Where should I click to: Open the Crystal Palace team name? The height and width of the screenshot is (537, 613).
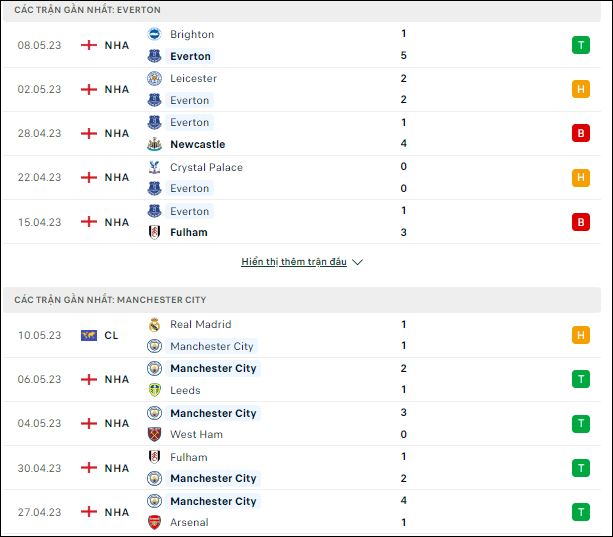point(206,167)
